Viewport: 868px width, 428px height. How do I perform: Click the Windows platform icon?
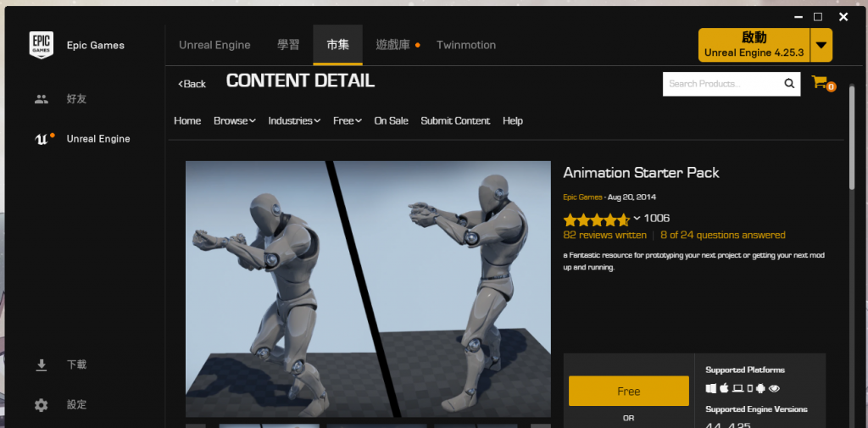pos(711,389)
